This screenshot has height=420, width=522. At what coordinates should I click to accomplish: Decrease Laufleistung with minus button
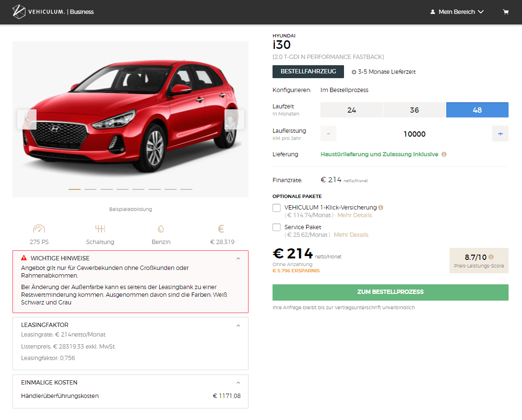(328, 134)
